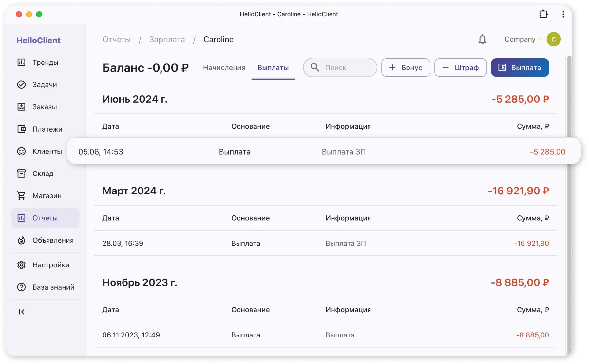This screenshot has width=589, height=364.
Task: Open the Объявления announcements section
Action: coord(45,240)
